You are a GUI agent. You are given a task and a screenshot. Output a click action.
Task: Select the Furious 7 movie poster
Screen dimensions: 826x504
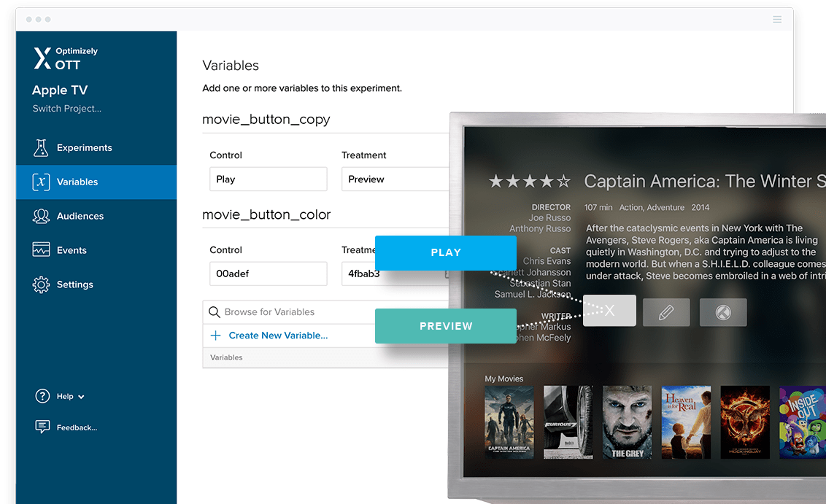[568, 422]
